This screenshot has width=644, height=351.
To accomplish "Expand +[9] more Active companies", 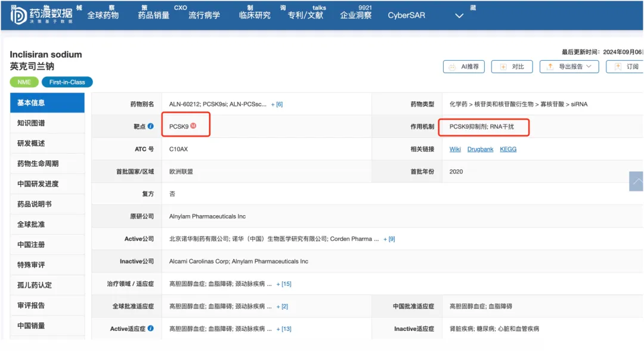I will [389, 239].
